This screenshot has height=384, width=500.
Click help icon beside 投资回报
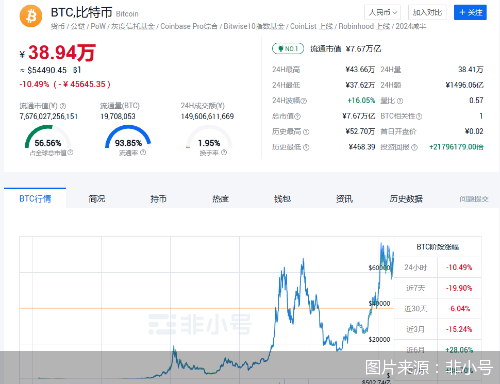414,147
